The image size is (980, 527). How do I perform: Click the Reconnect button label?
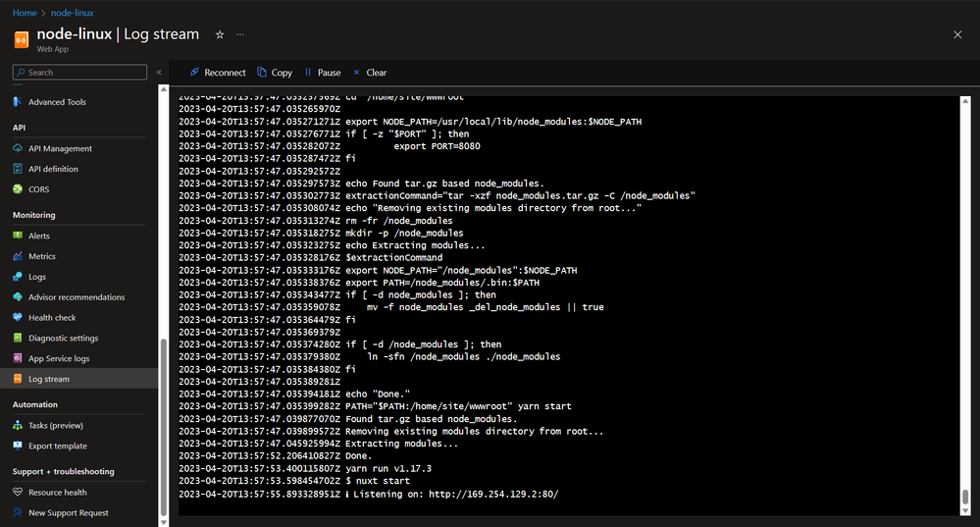tap(225, 73)
